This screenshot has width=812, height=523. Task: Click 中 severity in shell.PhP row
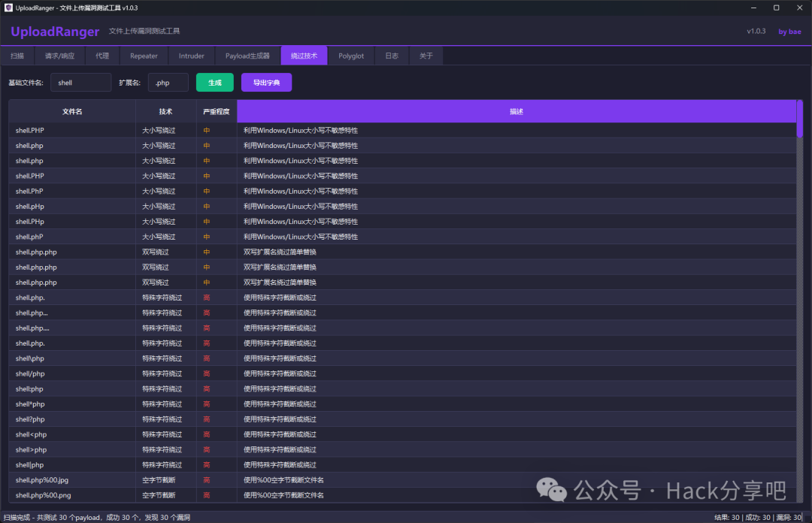click(207, 191)
